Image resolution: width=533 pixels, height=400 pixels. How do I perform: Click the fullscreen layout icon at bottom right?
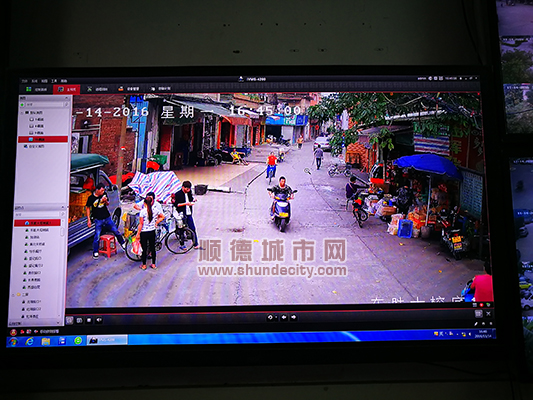[x=479, y=314]
